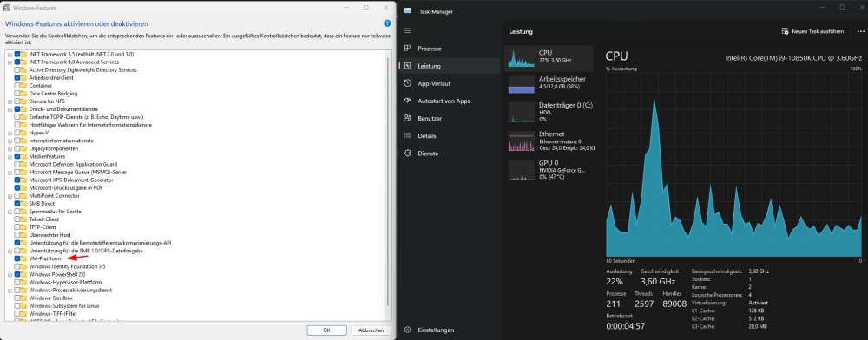Enable the Windows-Sandbox checkbox

(x=17, y=298)
